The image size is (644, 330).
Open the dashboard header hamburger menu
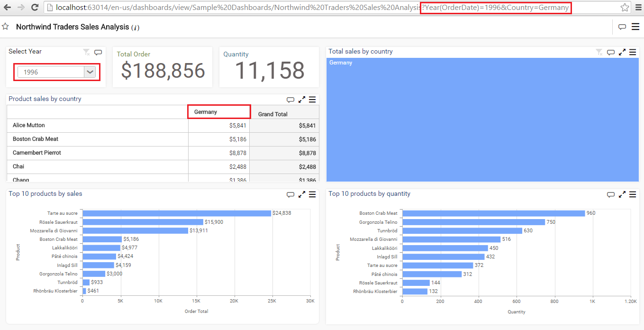coord(635,27)
